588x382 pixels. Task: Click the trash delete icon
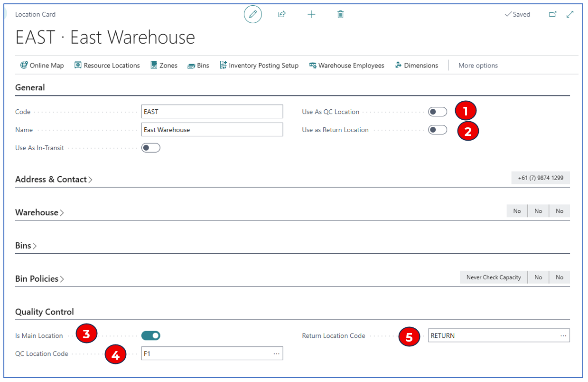(x=340, y=15)
